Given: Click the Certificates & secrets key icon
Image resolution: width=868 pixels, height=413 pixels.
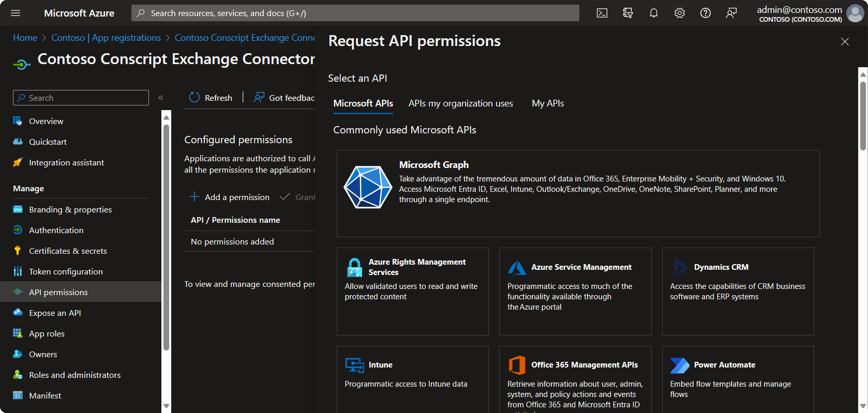Looking at the screenshot, I should click(18, 251).
